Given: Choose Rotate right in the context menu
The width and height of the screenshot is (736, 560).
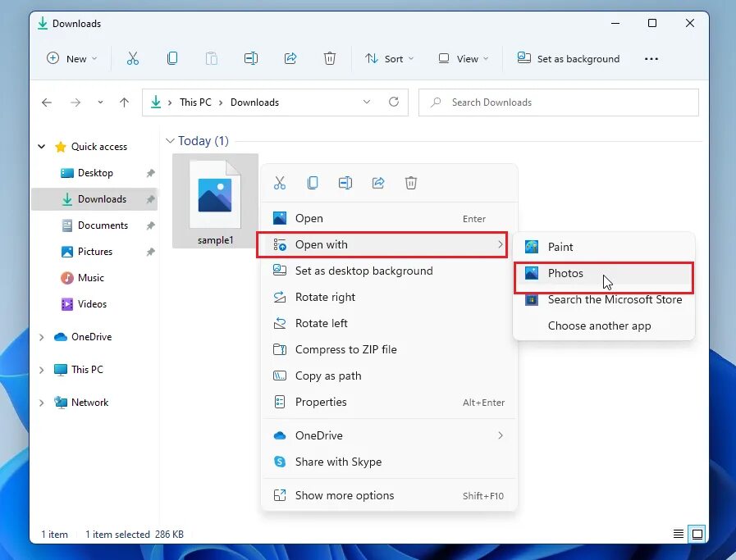Looking at the screenshot, I should (389, 298).
